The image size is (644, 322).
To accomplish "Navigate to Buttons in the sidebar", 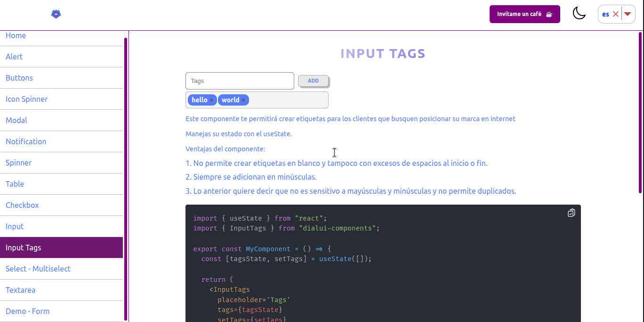I will [19, 78].
